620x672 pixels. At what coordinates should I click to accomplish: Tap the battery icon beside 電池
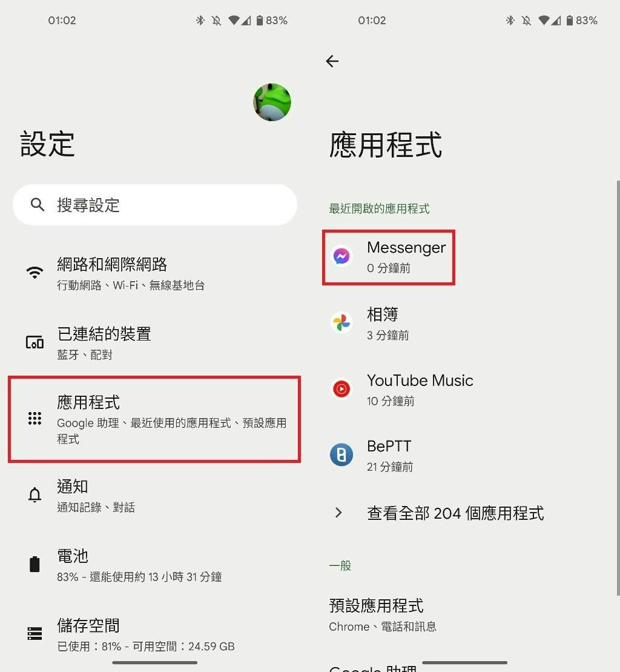[35, 564]
